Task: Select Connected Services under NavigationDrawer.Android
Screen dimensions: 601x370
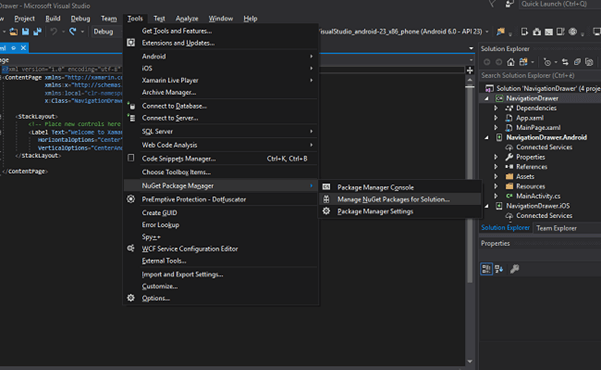Action: (x=544, y=147)
